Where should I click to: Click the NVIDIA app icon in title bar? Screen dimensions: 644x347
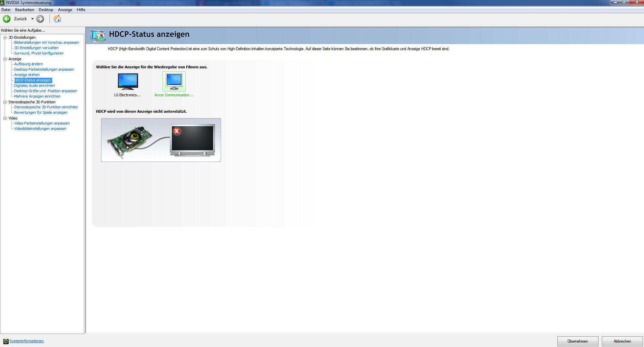point(2,3)
